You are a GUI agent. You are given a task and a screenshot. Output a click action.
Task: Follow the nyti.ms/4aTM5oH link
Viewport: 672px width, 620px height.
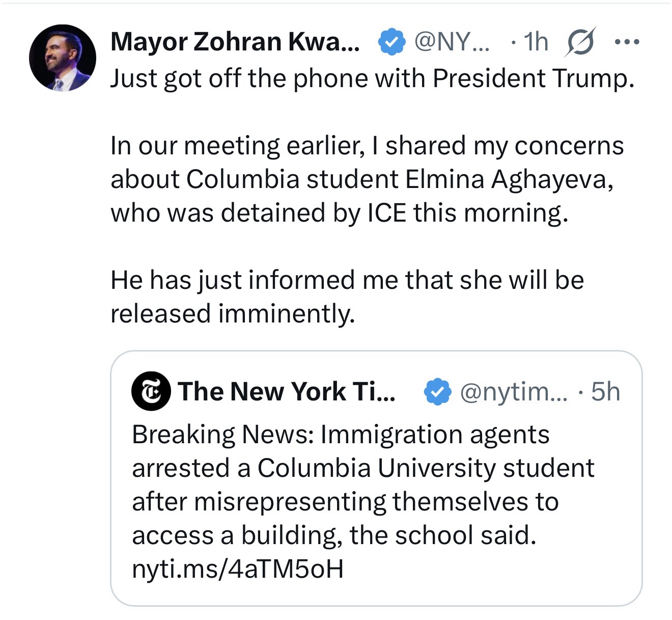(237, 569)
